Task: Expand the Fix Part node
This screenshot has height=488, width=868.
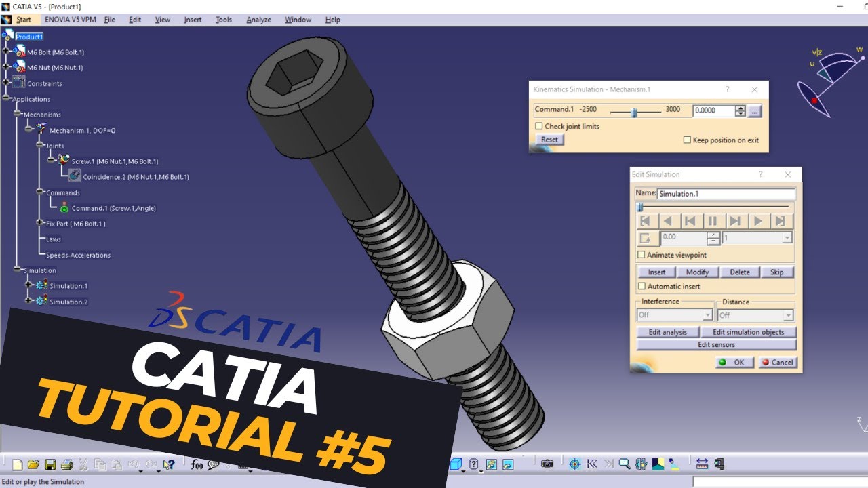Action: click(x=40, y=223)
